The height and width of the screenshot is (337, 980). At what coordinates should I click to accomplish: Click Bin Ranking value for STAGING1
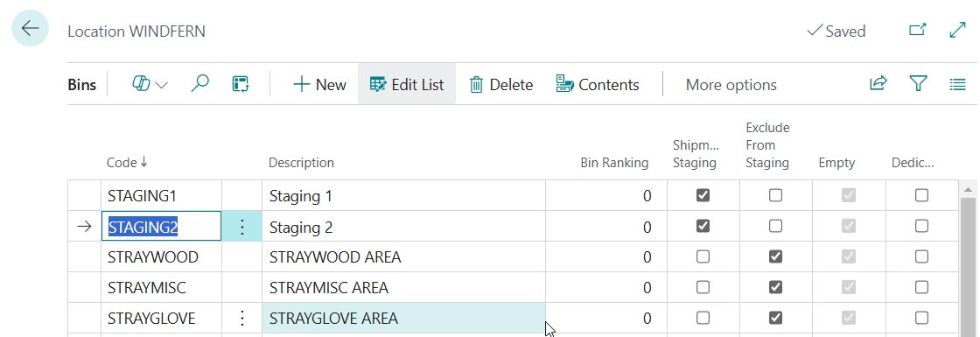point(606,196)
